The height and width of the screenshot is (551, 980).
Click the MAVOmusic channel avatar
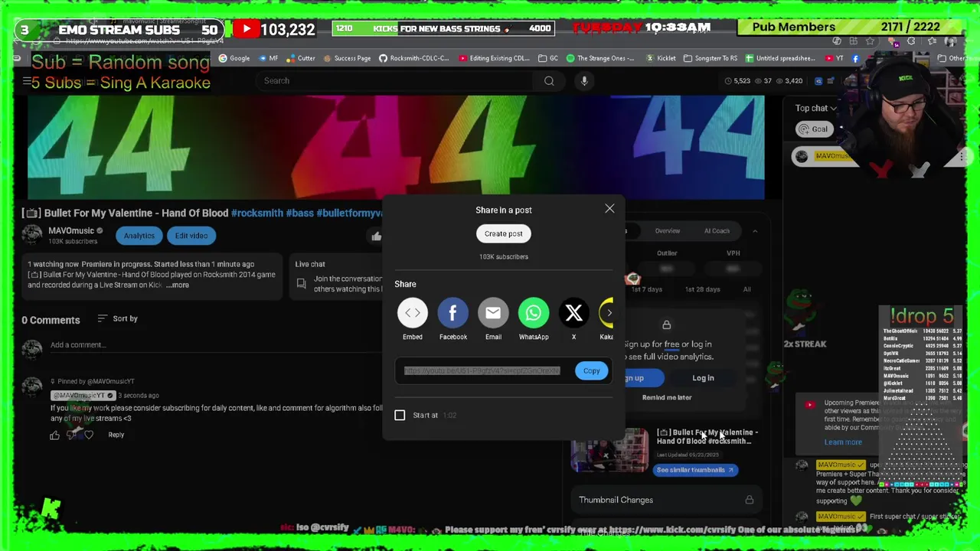point(32,236)
